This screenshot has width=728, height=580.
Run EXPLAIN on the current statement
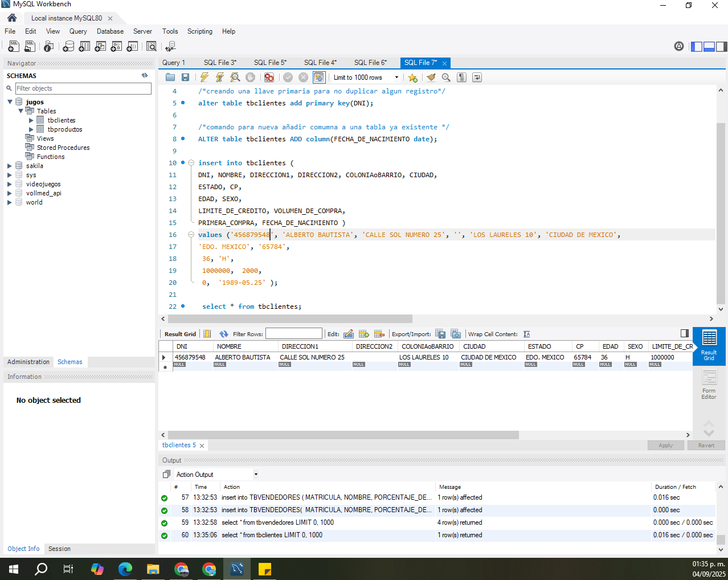point(235,77)
